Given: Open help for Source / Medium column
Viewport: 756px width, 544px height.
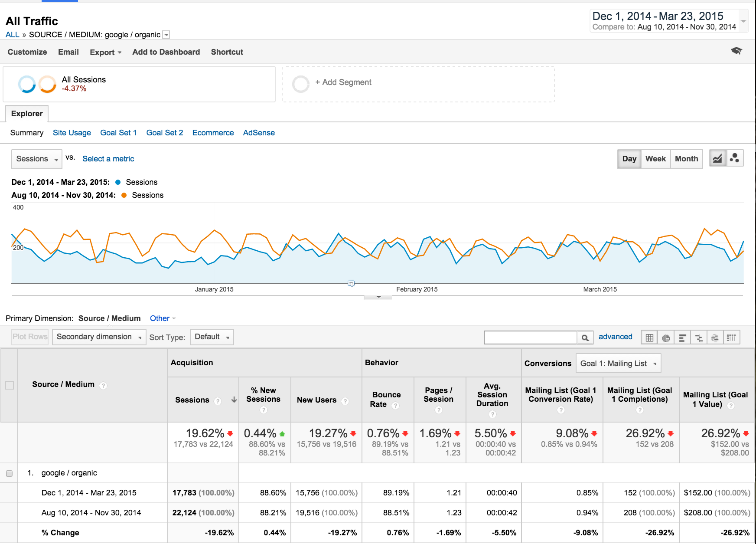Looking at the screenshot, I should tap(103, 385).
